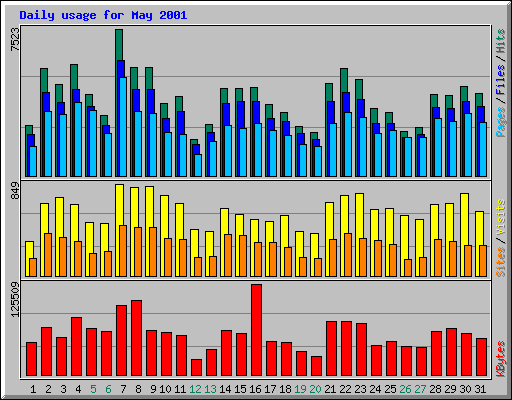Click the 849 axis value label

[15, 191]
